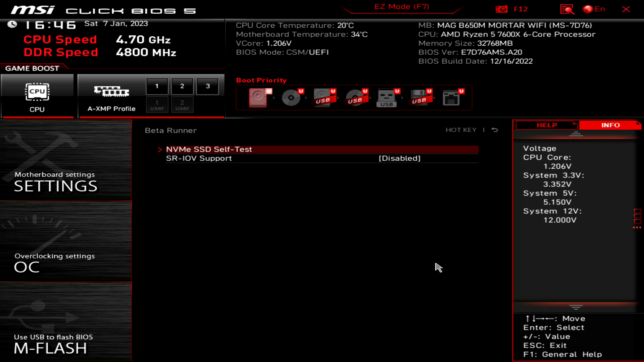Click the CPU icon in top panel
The image size is (644, 362).
37,92
